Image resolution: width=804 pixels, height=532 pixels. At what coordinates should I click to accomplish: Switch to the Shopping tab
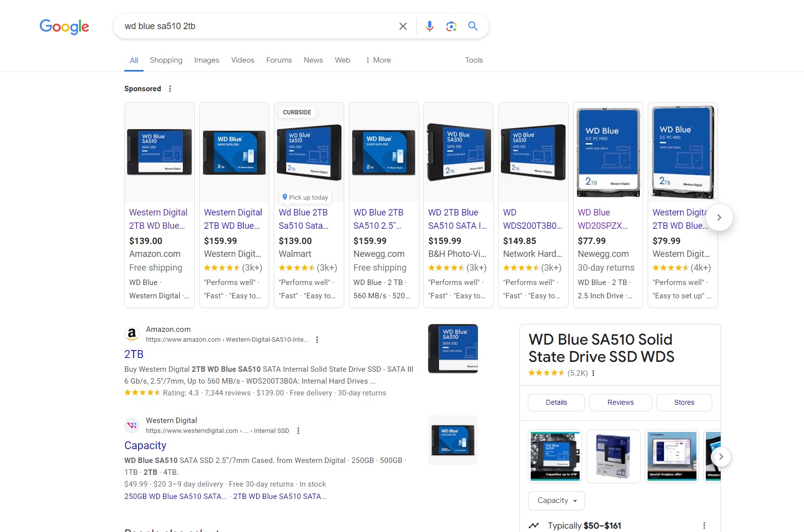[x=166, y=60]
